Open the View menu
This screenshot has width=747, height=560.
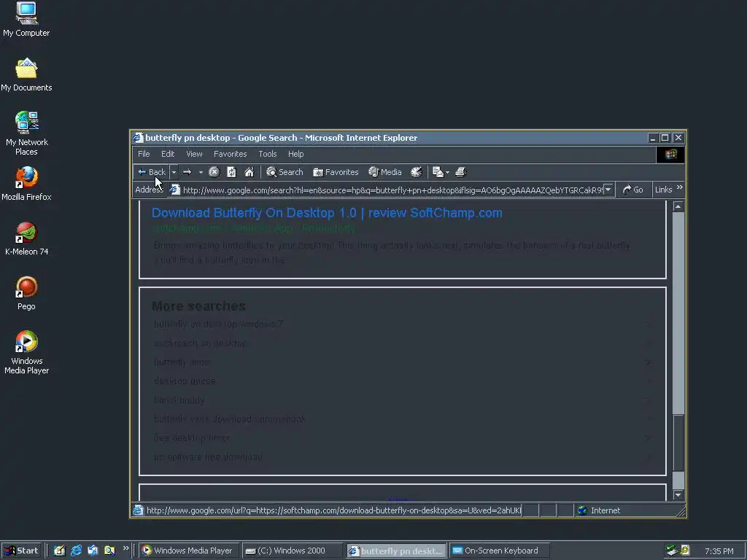tap(194, 154)
